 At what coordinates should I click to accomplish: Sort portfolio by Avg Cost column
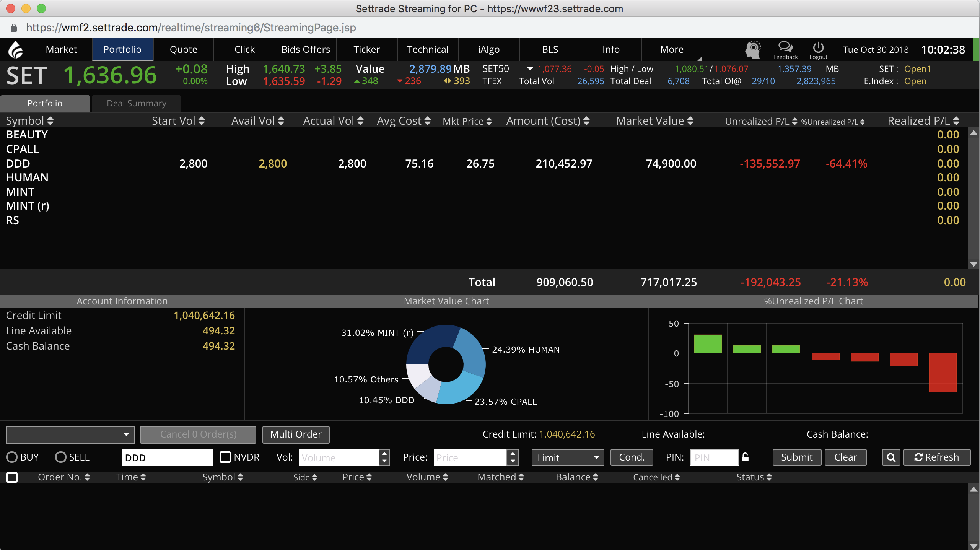(x=404, y=121)
